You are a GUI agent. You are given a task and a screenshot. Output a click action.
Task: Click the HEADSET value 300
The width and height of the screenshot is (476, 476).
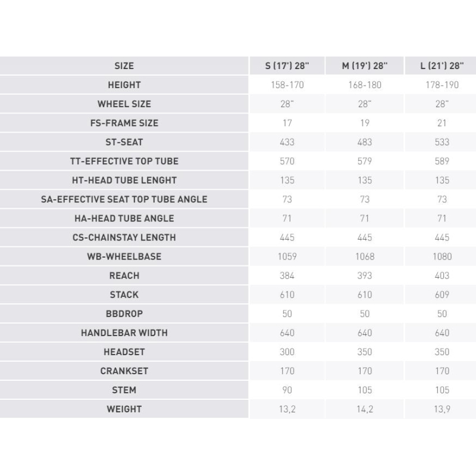[x=287, y=352]
